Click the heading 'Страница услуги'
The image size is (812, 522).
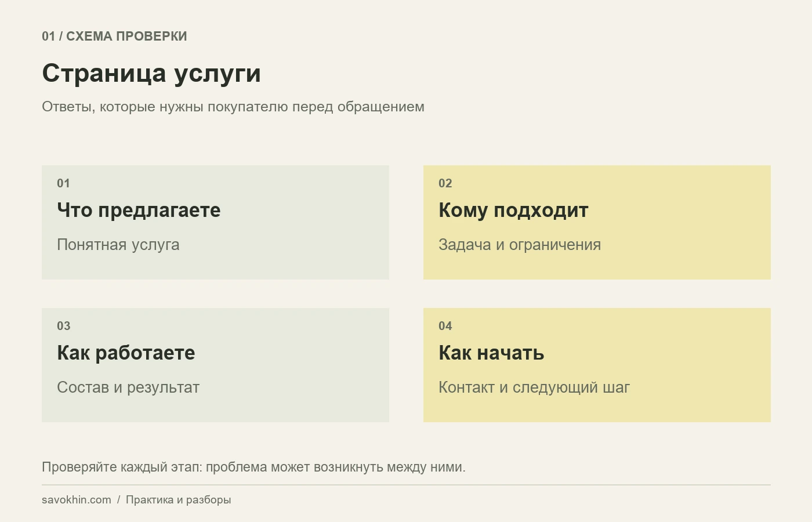pos(151,74)
